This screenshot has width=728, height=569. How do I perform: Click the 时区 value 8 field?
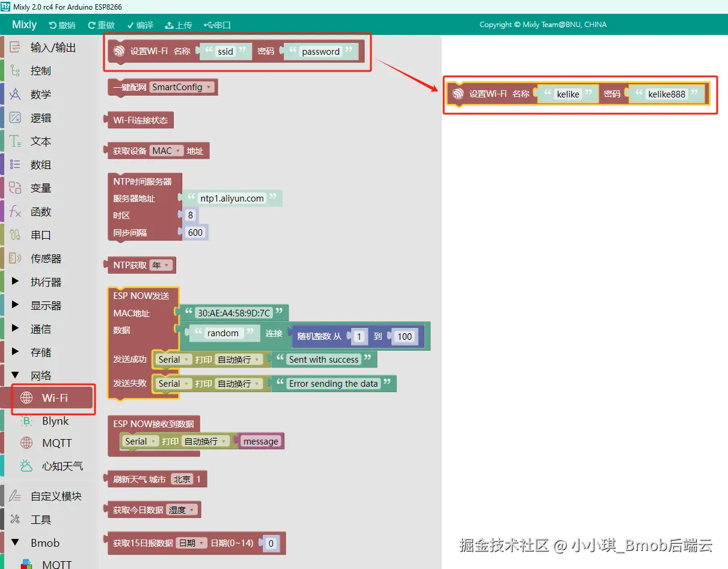tap(191, 215)
